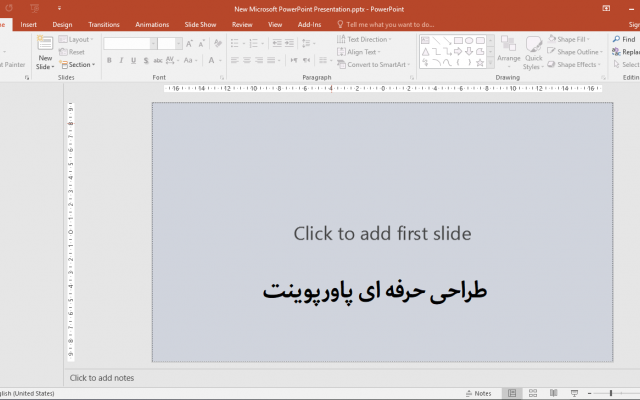This screenshot has height=400, width=640.
Task: Open the font name dropdown arrow
Action: [x=153, y=43]
